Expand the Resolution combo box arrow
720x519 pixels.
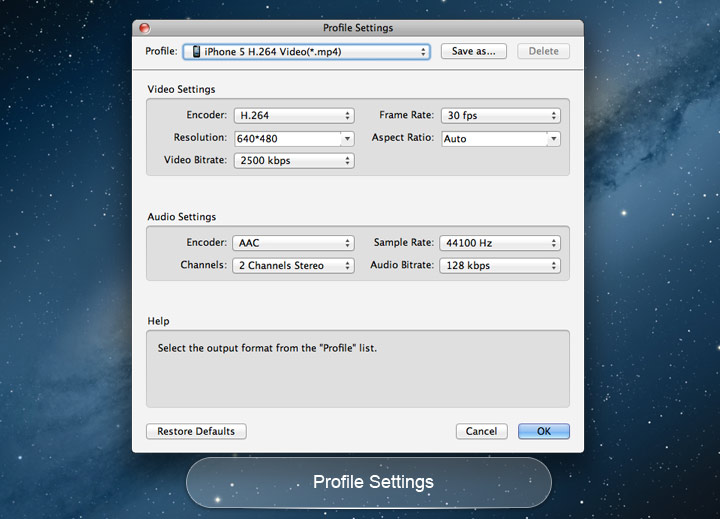[x=347, y=139]
